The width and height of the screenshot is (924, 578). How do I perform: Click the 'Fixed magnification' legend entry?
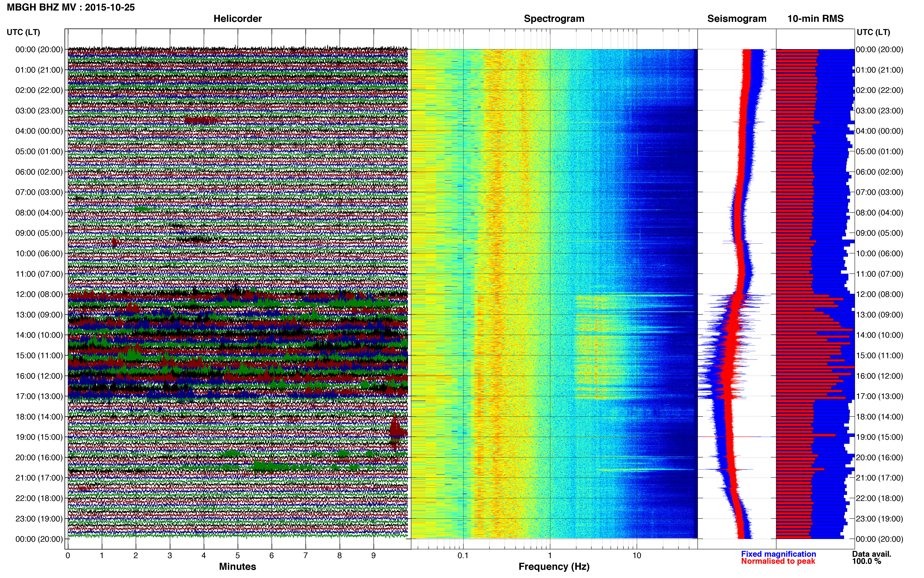pos(778,554)
